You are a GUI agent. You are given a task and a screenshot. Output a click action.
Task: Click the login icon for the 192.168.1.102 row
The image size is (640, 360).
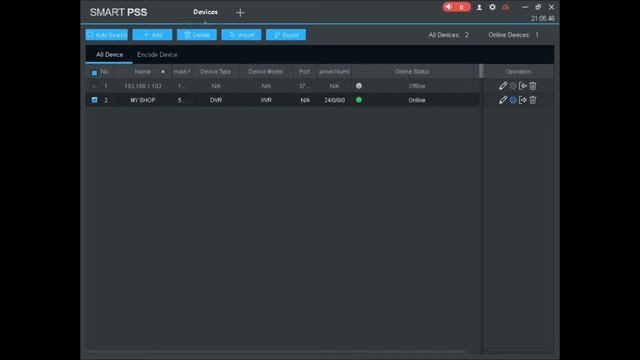523,86
